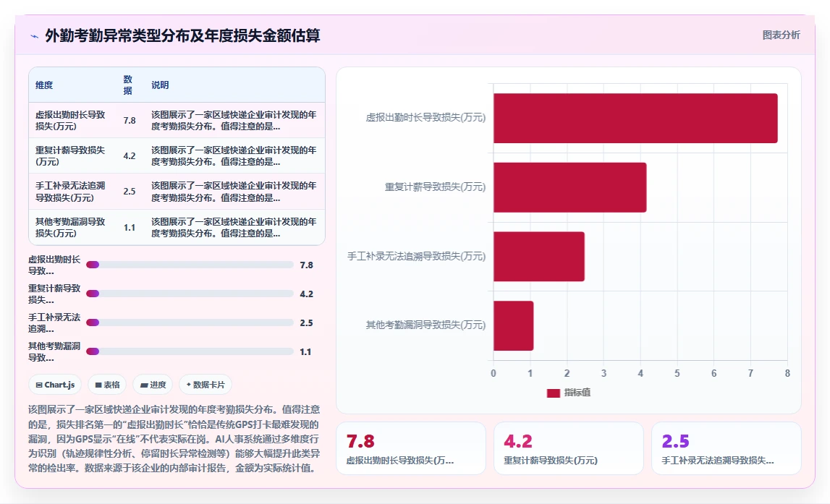Click the 7.8 value beside progress bar

pyautogui.click(x=307, y=265)
